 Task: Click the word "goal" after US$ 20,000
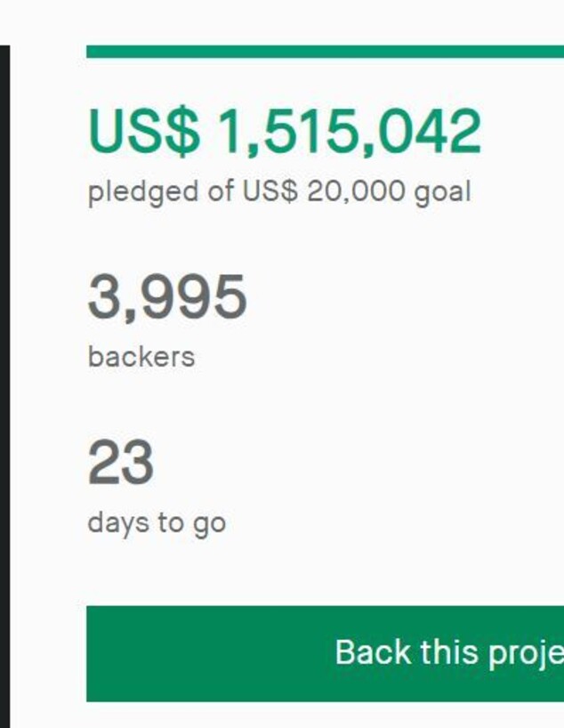[442, 192]
